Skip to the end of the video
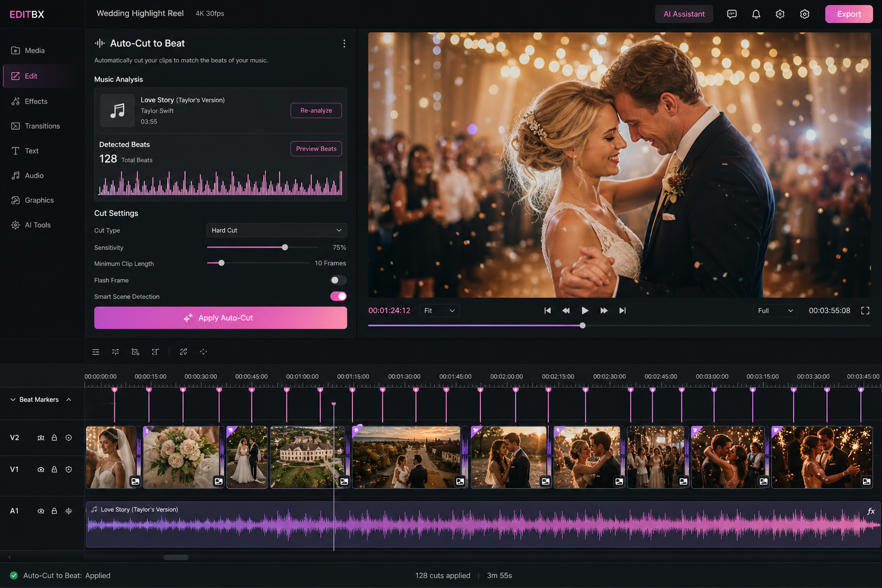Image resolution: width=882 pixels, height=588 pixels. [x=622, y=311]
